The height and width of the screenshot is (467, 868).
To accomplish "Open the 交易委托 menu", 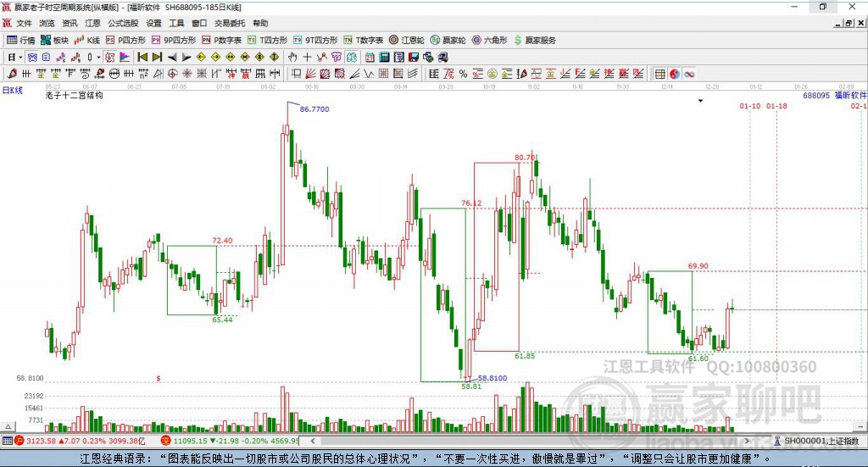I will pyautogui.click(x=230, y=23).
